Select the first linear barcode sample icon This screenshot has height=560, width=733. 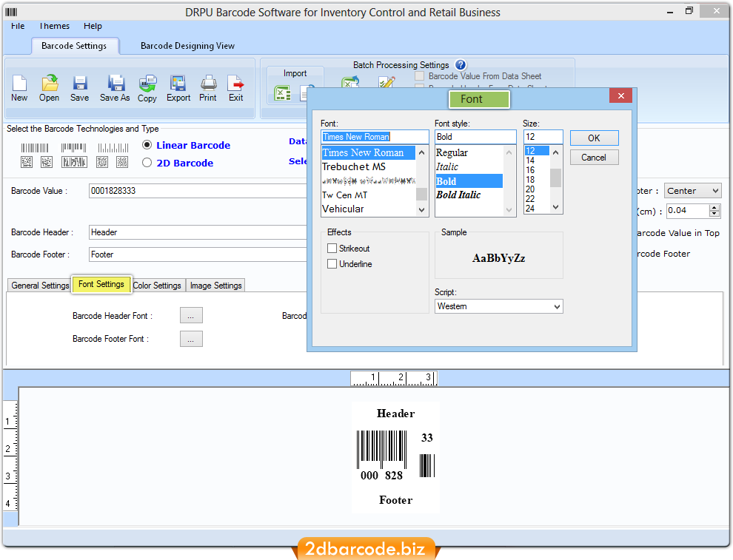coord(35,148)
